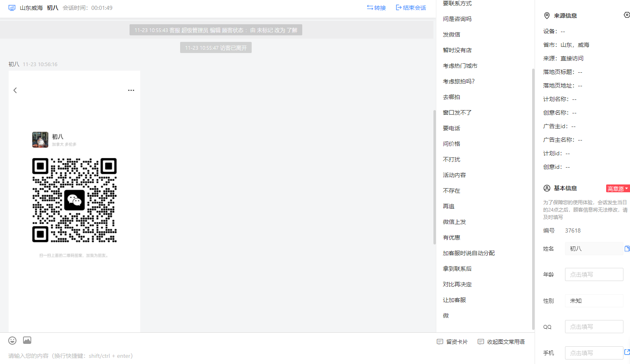The width and height of the screenshot is (630, 364).
Task: Select quick phrase 不打扰
Action: 452,159
